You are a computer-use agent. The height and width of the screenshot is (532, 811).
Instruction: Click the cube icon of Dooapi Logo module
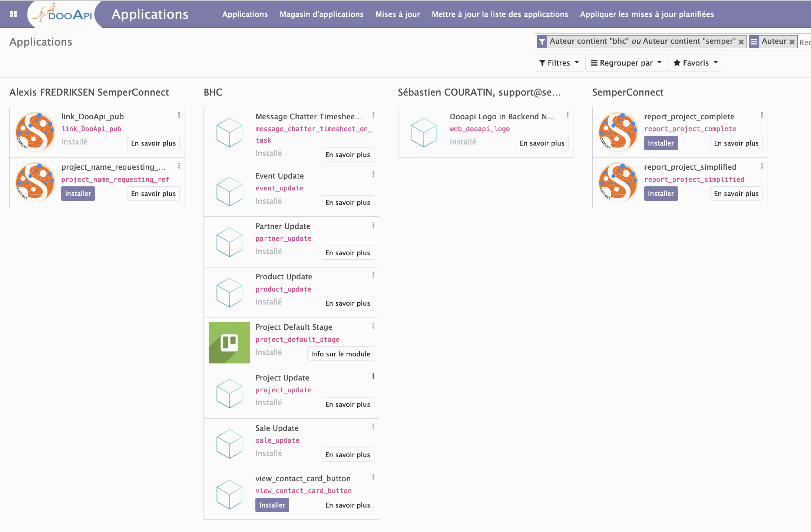pyautogui.click(x=424, y=132)
